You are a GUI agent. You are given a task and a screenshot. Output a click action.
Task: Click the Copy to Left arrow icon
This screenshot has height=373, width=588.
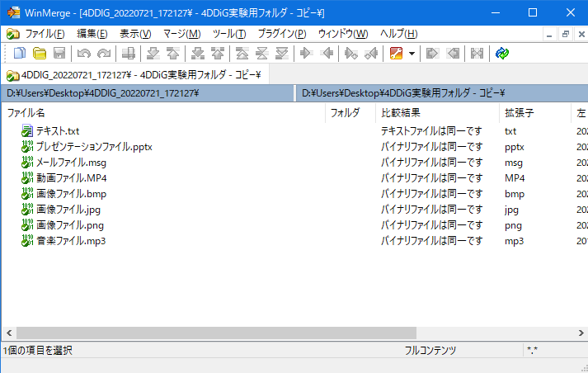327,54
